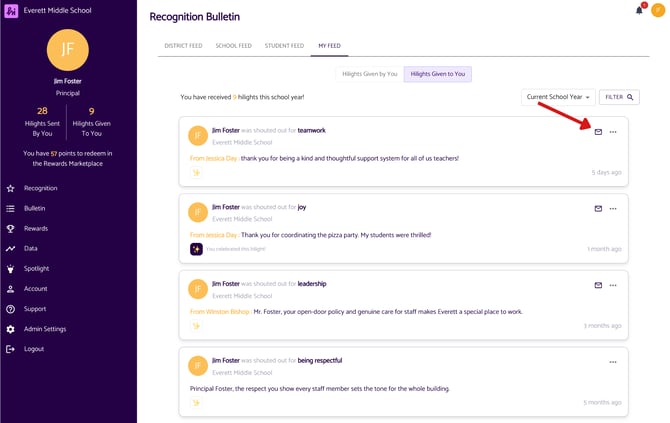Viewport: 670px width, 423px height.
Task: Click From Jessica Day on joy hilight
Action: click(214, 235)
